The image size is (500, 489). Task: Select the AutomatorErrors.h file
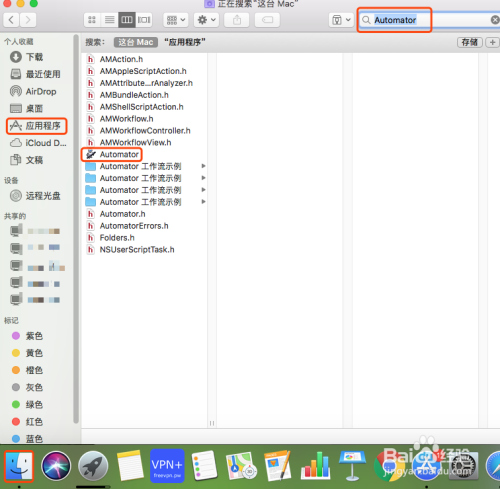(127, 226)
